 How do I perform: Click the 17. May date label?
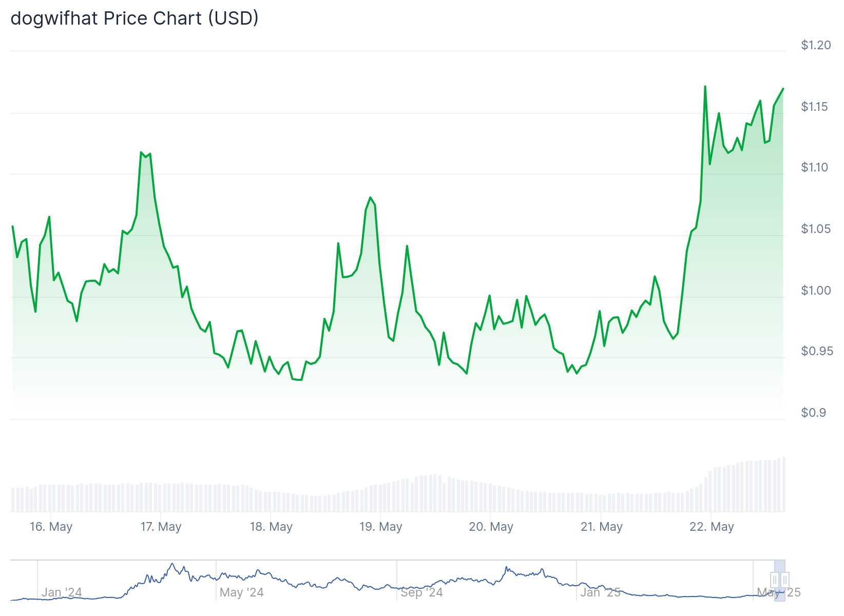(x=161, y=527)
